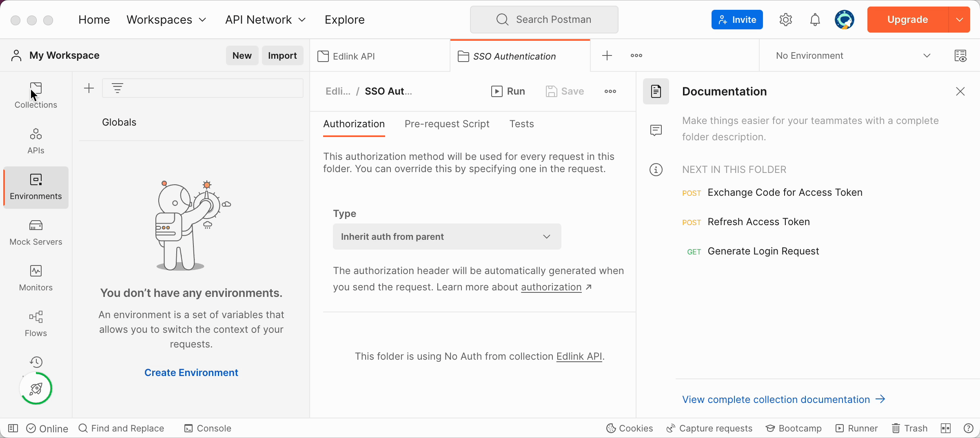Screen dimensions: 980x438
Task: Toggle the sidebar from status bar
Action: click(x=13, y=428)
